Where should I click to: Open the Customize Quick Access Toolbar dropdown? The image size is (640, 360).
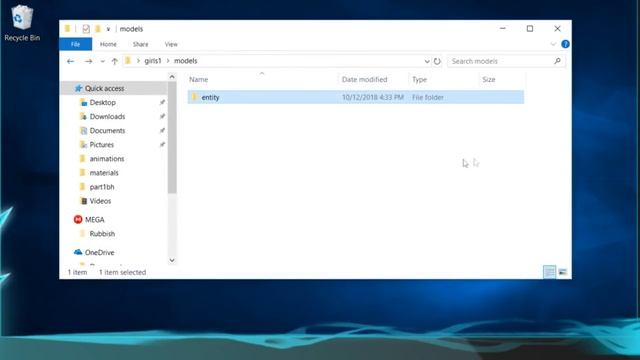pos(108,29)
